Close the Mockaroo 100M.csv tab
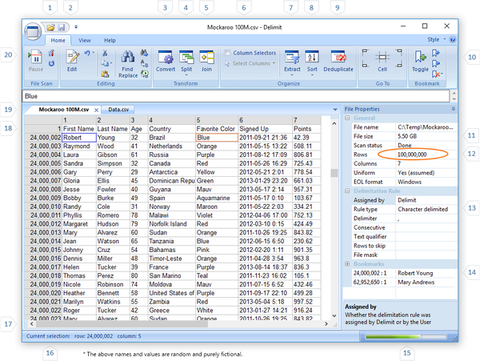 click(x=96, y=110)
